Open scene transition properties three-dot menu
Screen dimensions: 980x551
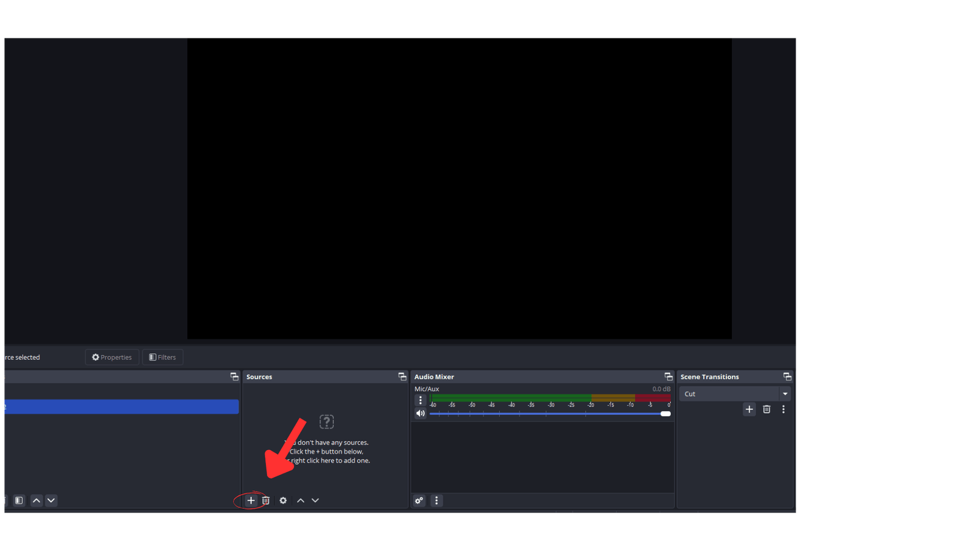pyautogui.click(x=783, y=409)
